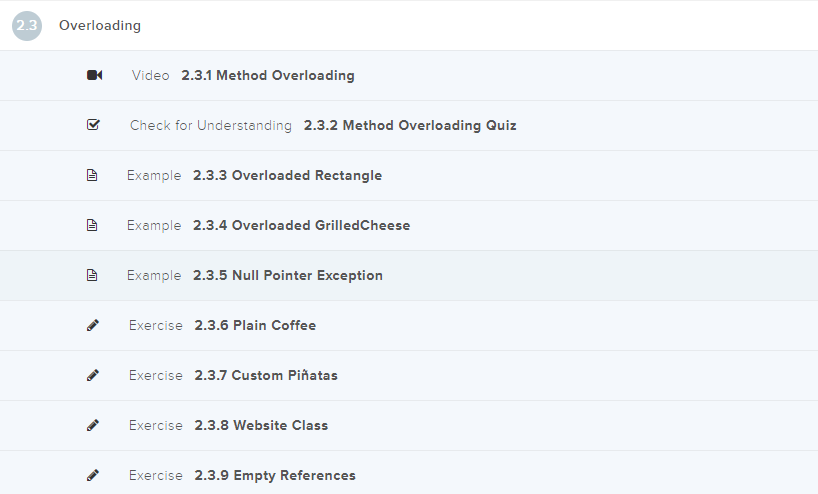Click the pencil icon beside Empty References
This screenshot has width=818, height=494.
coord(93,475)
